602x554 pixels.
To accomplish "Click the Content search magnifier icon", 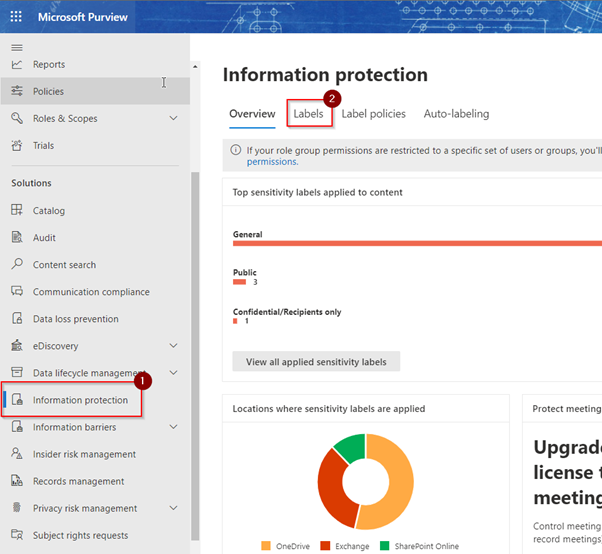I will pos(16,265).
